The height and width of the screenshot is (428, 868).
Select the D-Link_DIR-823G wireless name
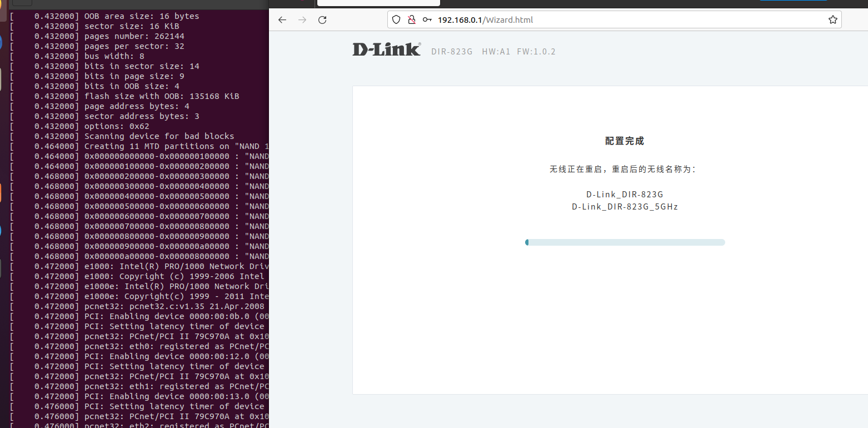(625, 195)
